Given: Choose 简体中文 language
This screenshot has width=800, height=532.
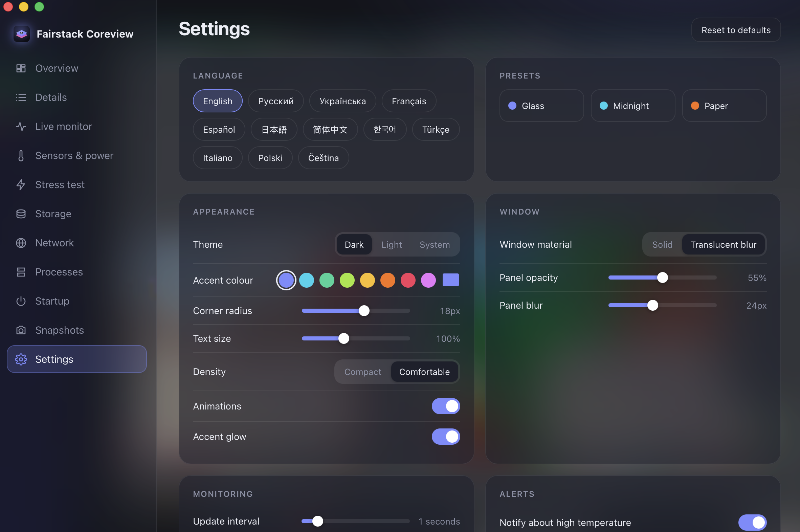Looking at the screenshot, I should 330,130.
